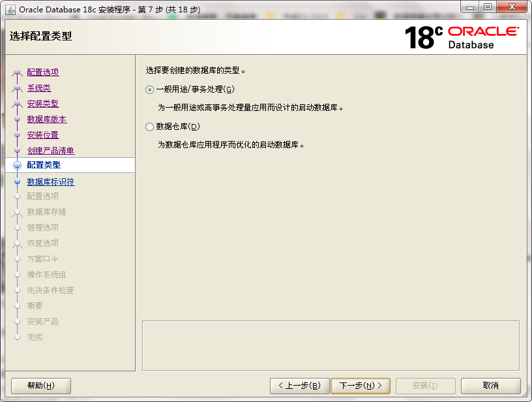Select 数据仓库 radio option
Screen dimensions: 532x402
click(150, 127)
